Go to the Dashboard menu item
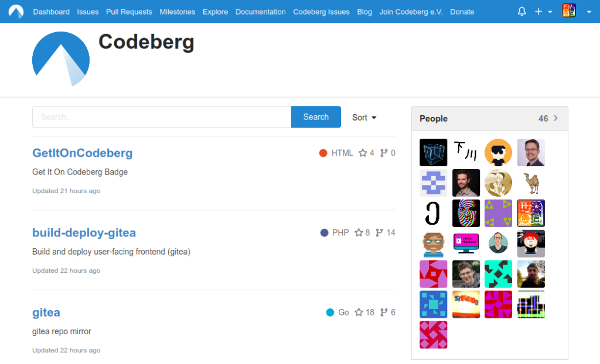600x364 pixels. [51, 11]
